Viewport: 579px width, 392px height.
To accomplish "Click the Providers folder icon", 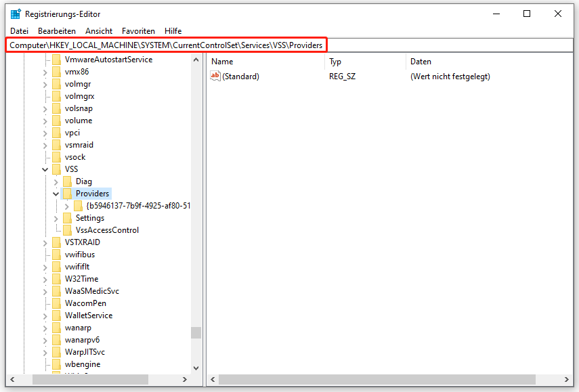I will [x=67, y=194].
